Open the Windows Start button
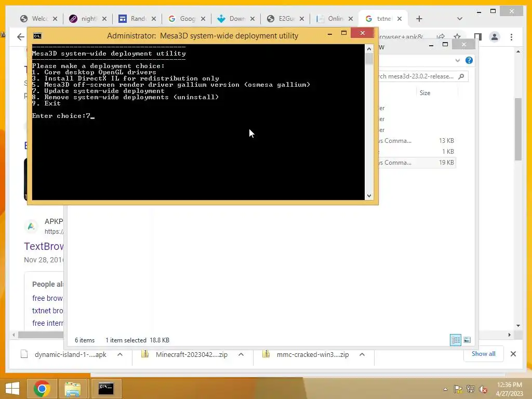 point(12,389)
